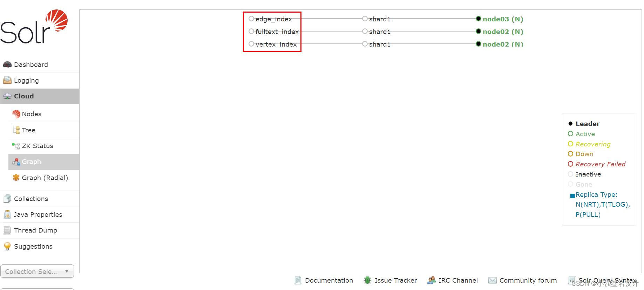This screenshot has height=290, width=644.
Task: Click the IRC Channel people icon
Action: pos(431,280)
